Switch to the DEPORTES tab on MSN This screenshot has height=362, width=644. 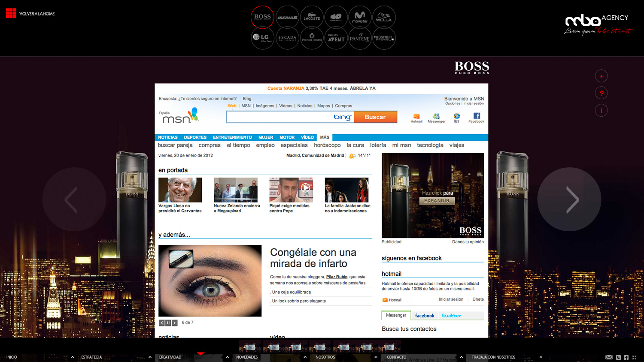pyautogui.click(x=195, y=138)
